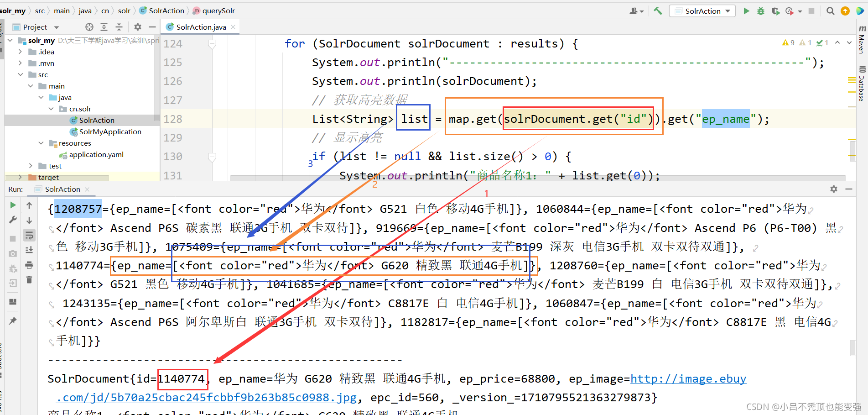Collapse the main folder
The width and height of the screenshot is (868, 415).
31,86
